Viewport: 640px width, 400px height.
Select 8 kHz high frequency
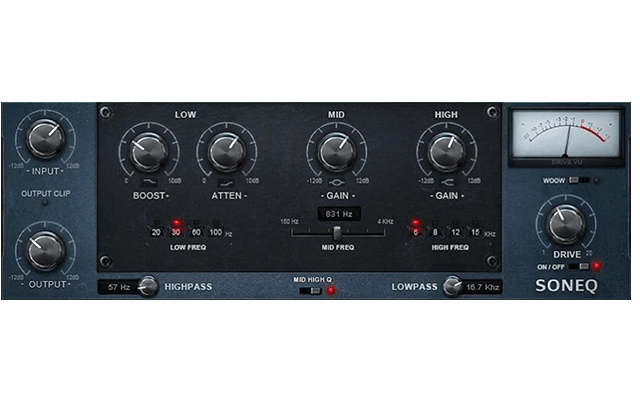435,232
